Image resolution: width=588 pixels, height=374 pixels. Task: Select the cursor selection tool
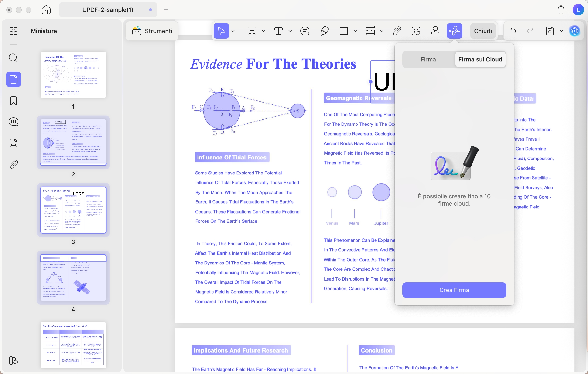point(221,31)
